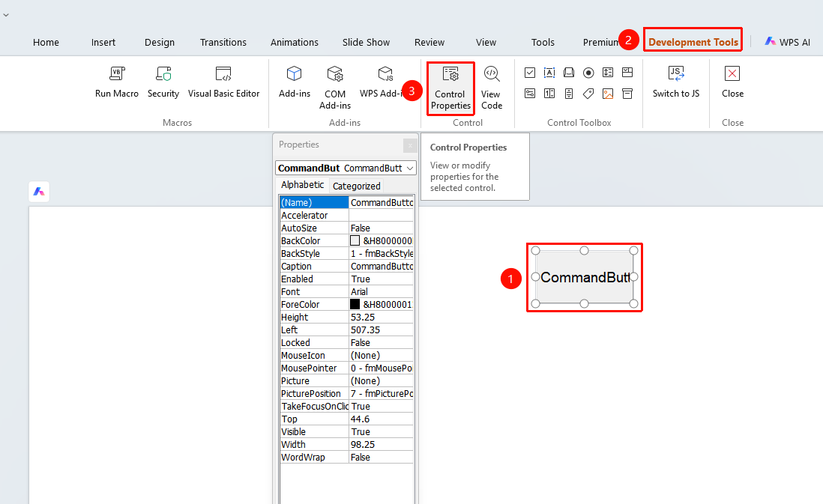The image size is (823, 504).
Task: Insert a Label control from toolbox
Action: pos(588,94)
